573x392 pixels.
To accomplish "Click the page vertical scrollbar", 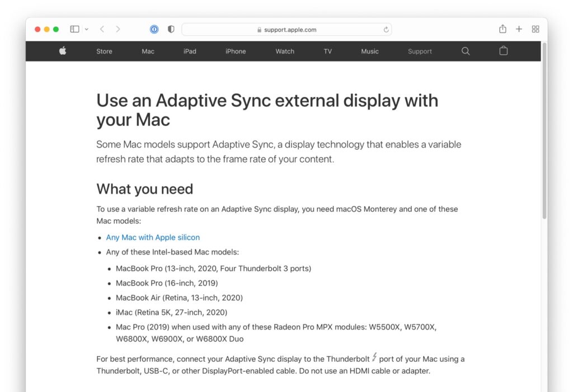I will pos(544,131).
